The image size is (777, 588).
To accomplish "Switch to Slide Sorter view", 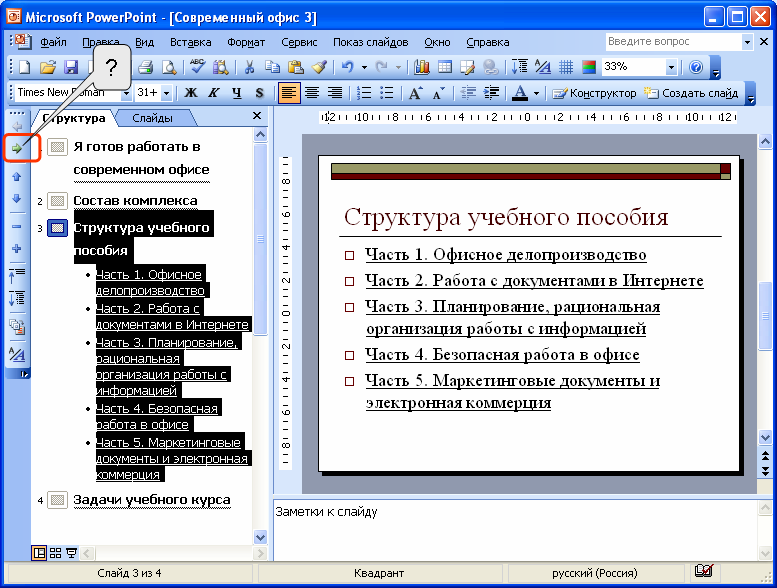I will (56, 553).
